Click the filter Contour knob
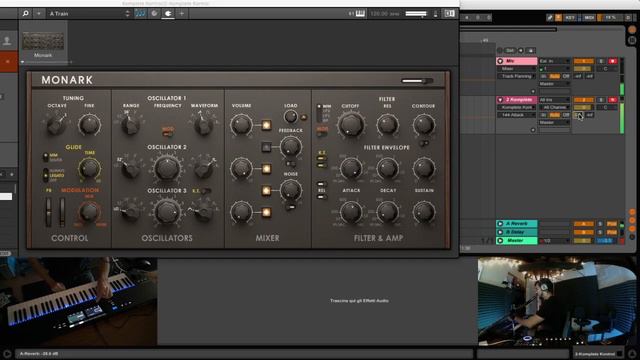Image resolution: width=640 pixels, height=360 pixels. 424,124
